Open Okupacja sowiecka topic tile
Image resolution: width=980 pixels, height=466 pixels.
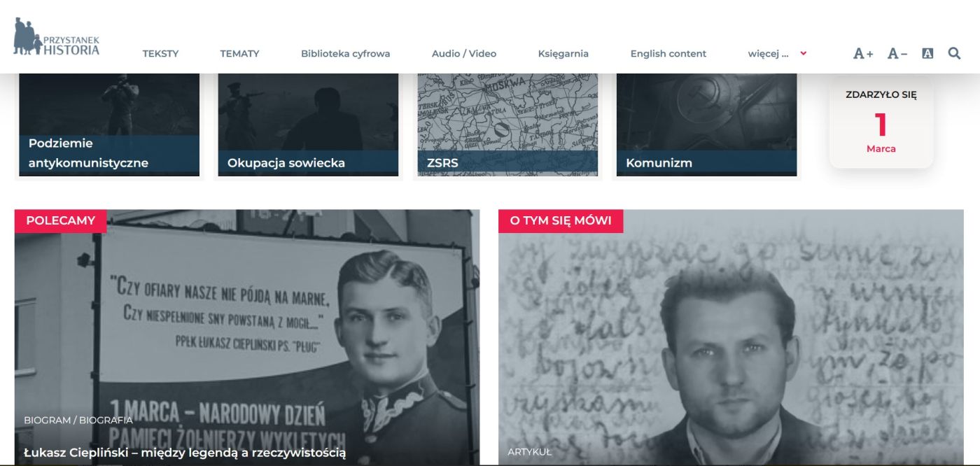pos(308,125)
